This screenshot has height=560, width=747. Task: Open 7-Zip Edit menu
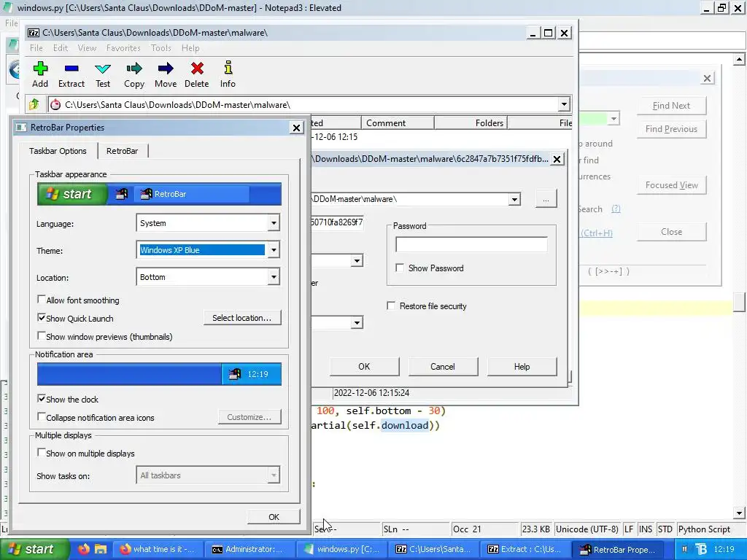[60, 48]
